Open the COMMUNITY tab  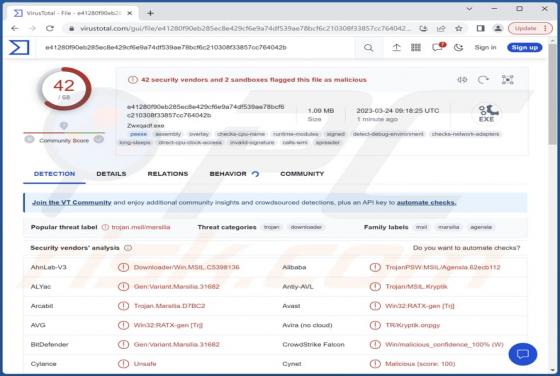302,174
